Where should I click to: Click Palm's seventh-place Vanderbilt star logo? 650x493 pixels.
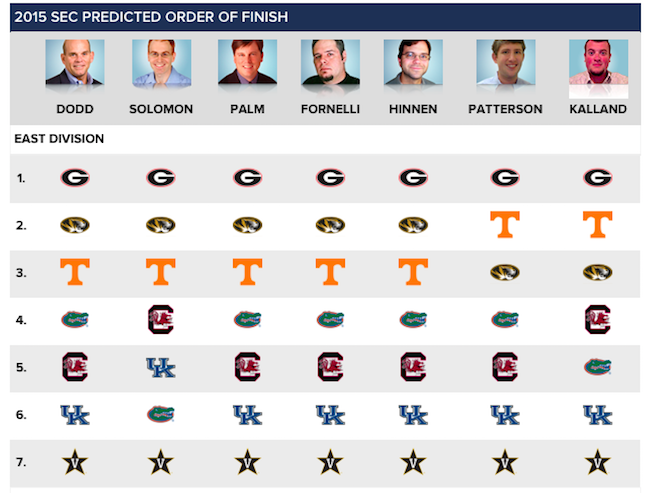(x=247, y=462)
